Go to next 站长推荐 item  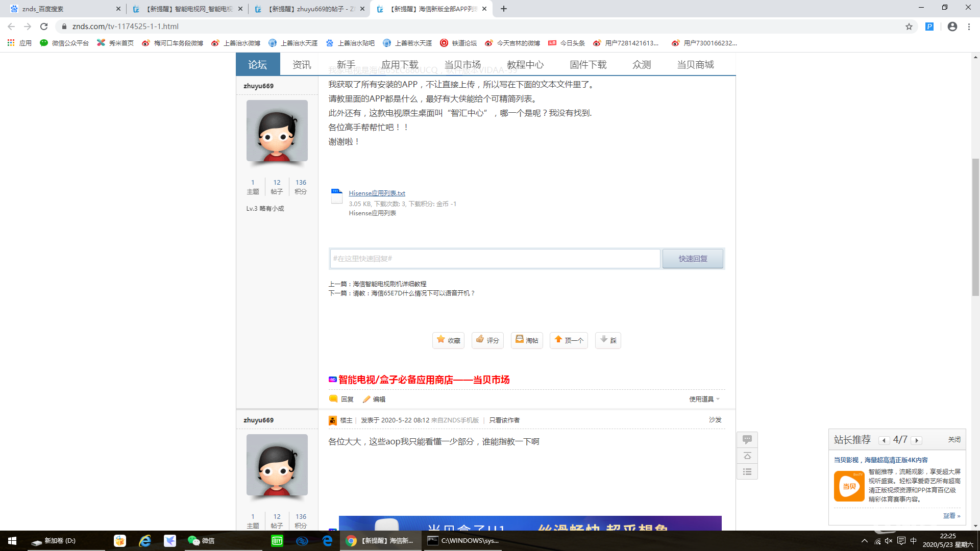(x=917, y=440)
